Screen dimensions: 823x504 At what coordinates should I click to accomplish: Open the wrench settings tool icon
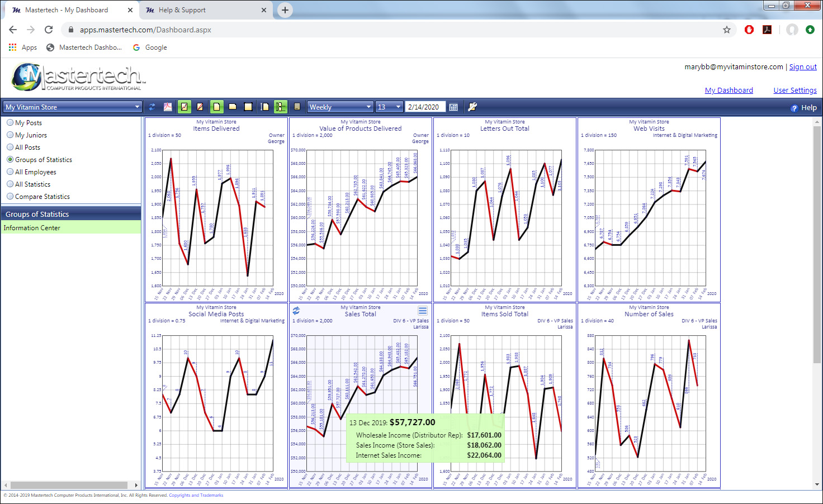point(472,107)
